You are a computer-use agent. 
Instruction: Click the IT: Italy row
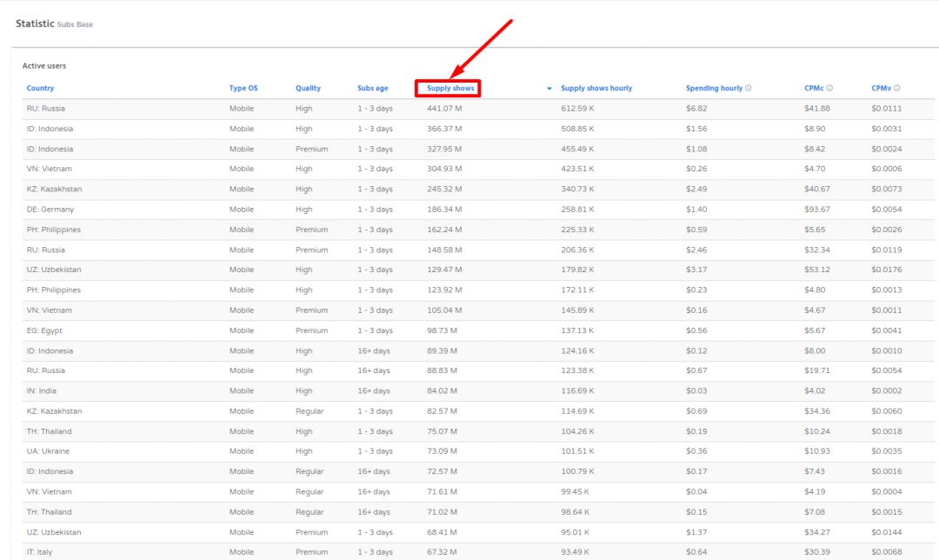39,552
